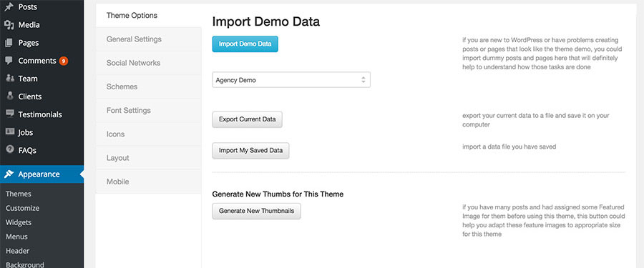Open Background submenu link
644x268 pixels.
pyautogui.click(x=25, y=264)
